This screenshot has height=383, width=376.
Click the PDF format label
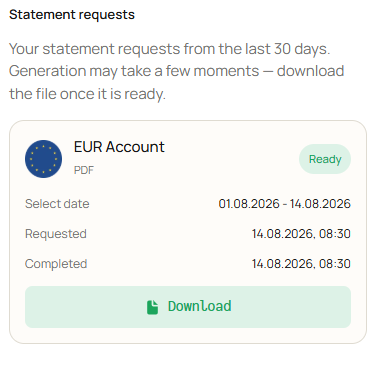point(84,170)
